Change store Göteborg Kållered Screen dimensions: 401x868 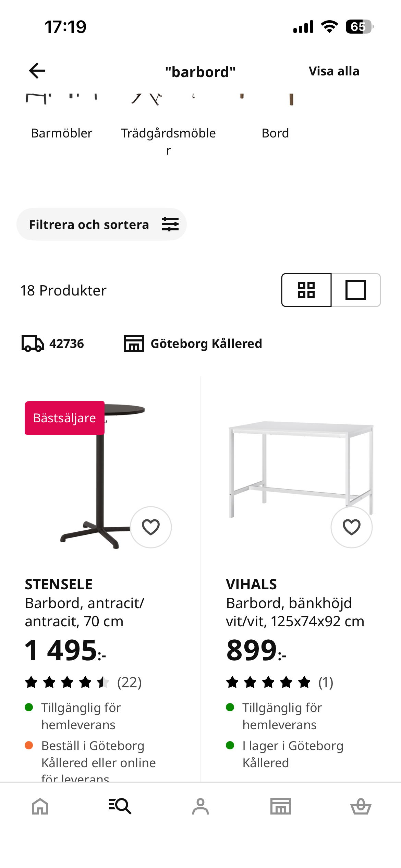(x=206, y=343)
